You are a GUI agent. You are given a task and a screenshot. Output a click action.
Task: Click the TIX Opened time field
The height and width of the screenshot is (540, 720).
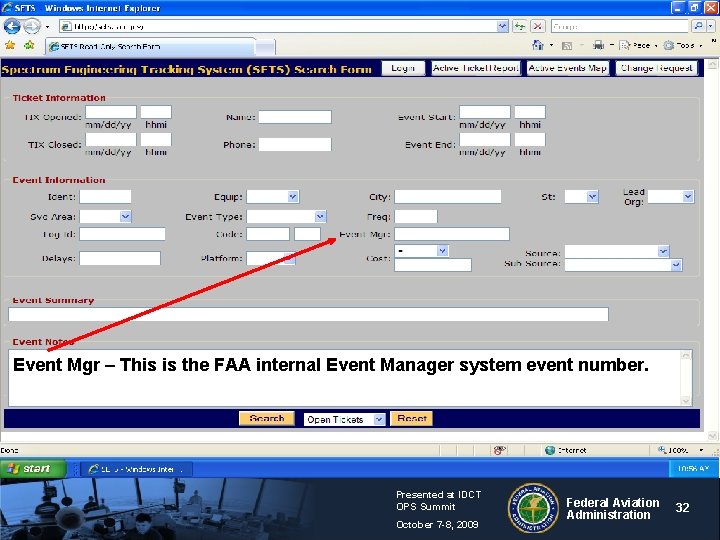click(x=156, y=112)
